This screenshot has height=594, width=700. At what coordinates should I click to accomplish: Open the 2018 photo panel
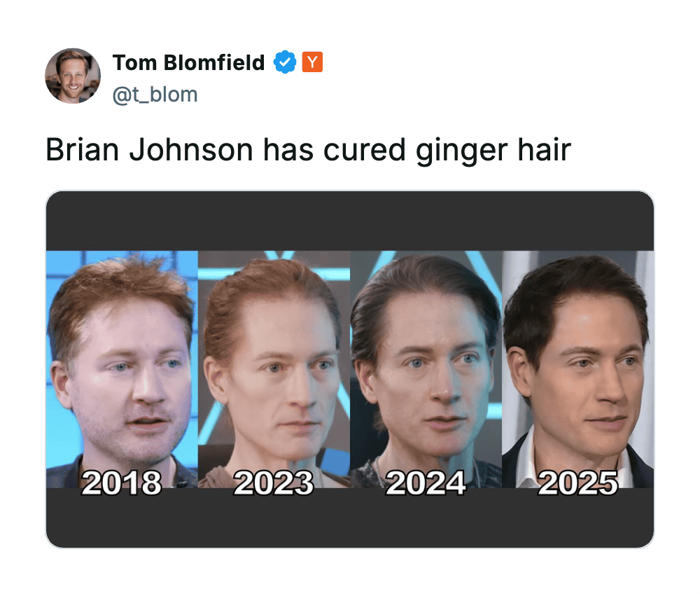(x=122, y=369)
